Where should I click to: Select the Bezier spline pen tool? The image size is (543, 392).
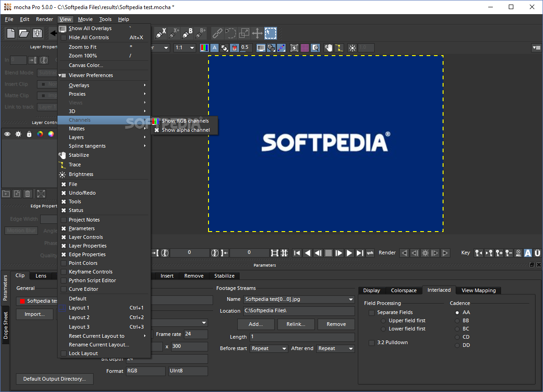point(188,33)
